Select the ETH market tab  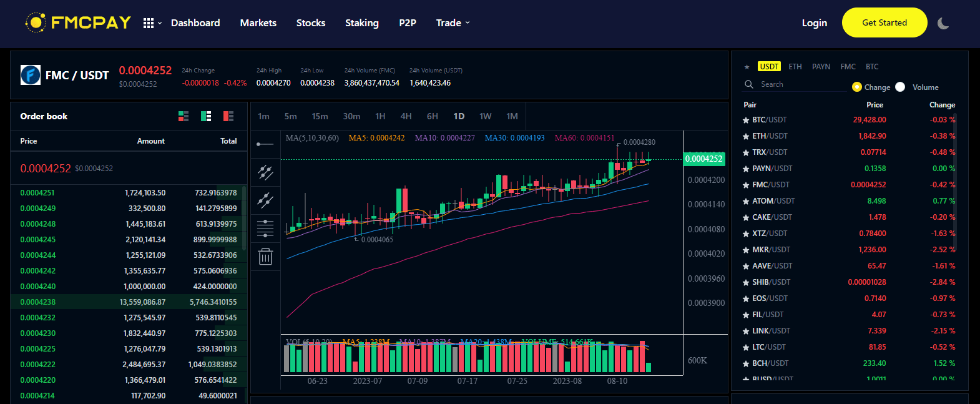(x=795, y=67)
